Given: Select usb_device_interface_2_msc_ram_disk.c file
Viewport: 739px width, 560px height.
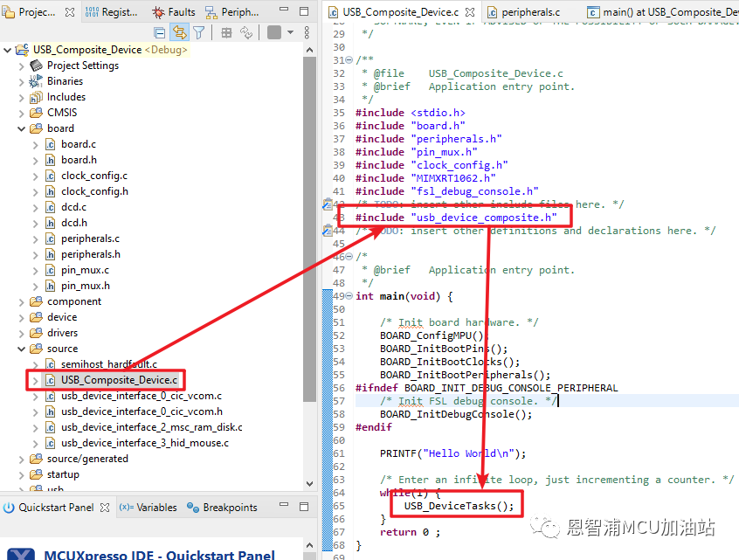Looking at the screenshot, I should pyautogui.click(x=152, y=427).
